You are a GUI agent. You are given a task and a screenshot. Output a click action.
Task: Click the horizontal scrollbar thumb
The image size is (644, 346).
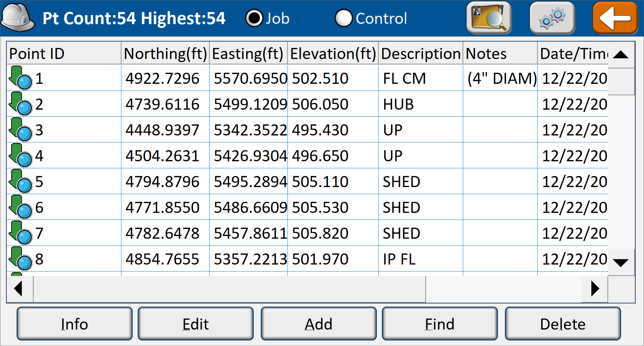pyautogui.click(x=229, y=289)
